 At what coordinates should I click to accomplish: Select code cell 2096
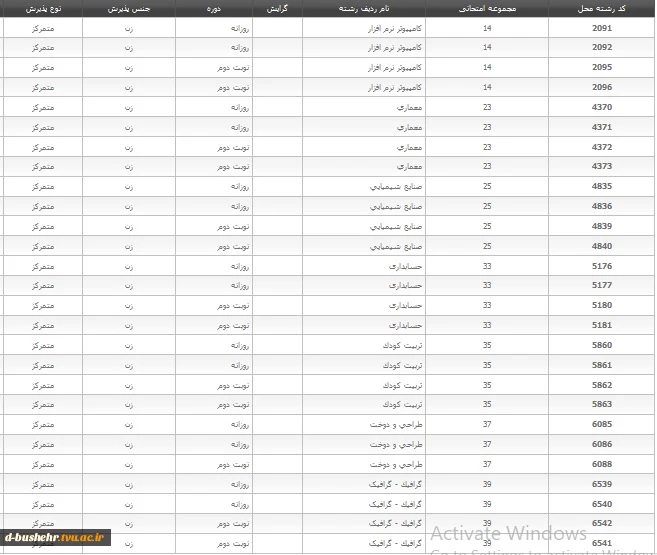[x=602, y=87]
